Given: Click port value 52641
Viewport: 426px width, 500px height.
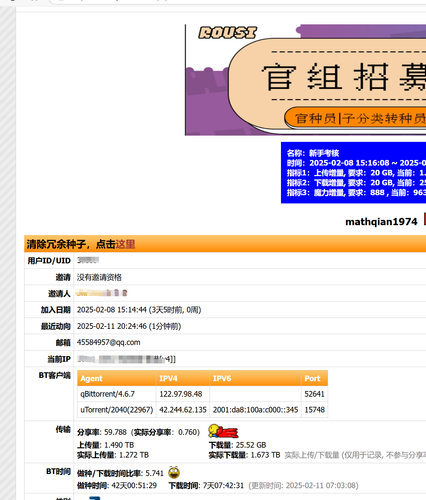Looking at the screenshot, I should 314,394.
